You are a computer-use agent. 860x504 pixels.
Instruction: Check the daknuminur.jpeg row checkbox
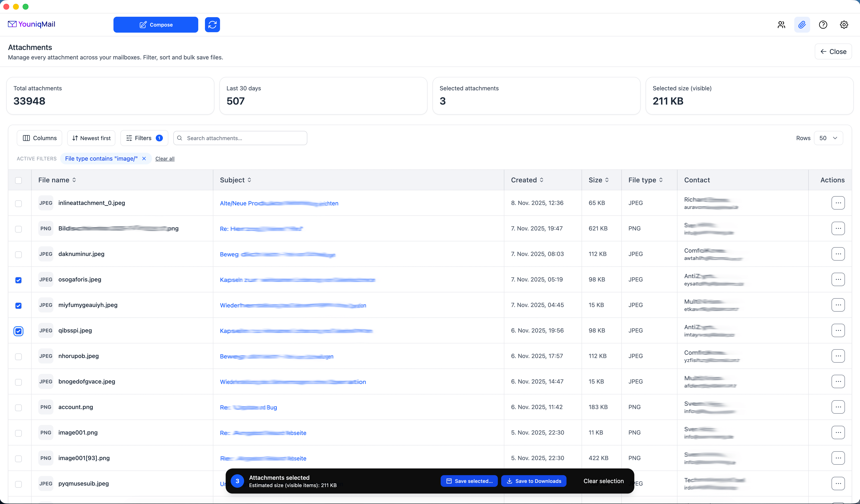18,254
